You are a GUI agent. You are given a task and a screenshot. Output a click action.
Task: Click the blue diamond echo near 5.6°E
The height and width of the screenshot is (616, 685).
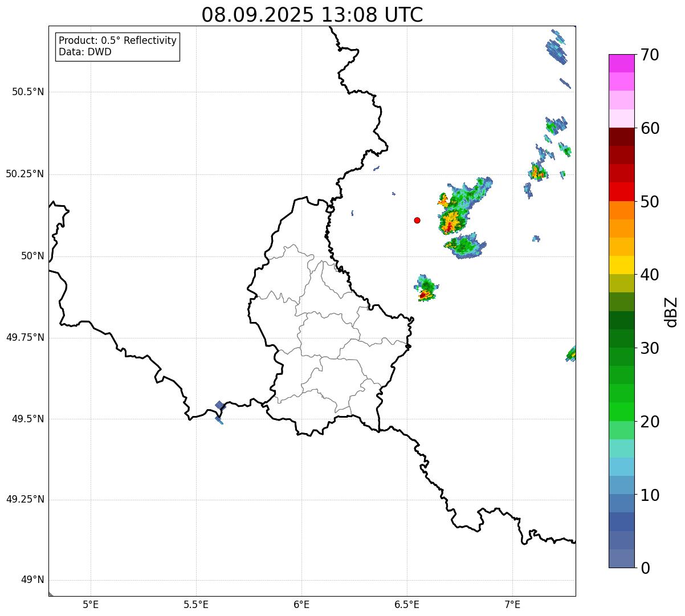coord(220,405)
